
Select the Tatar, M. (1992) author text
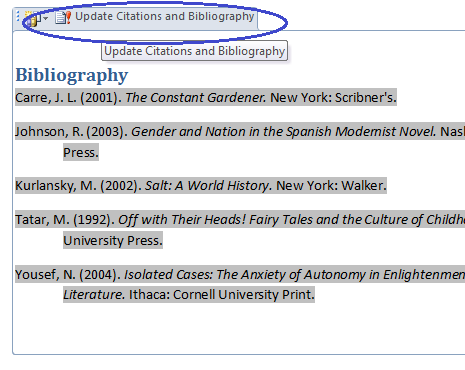coord(65,220)
